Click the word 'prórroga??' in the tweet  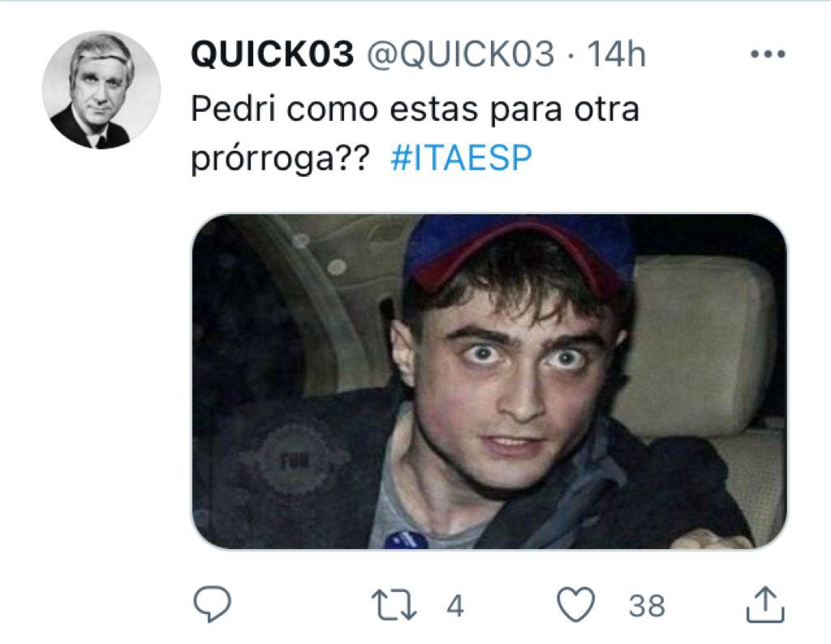click(x=279, y=158)
